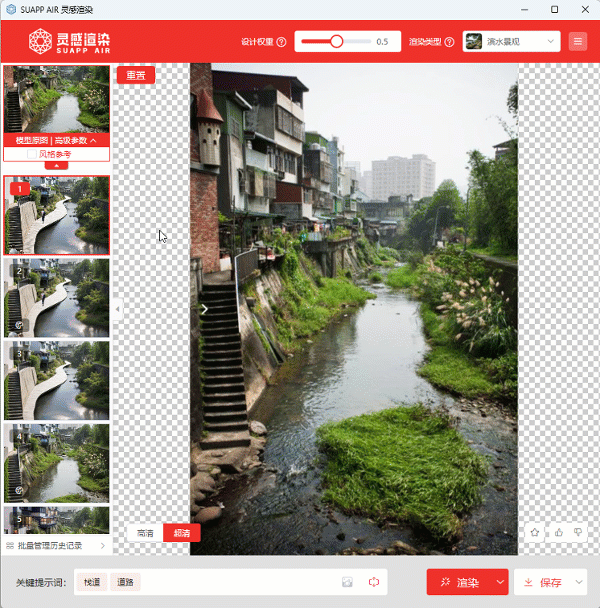Select render history thumbnail number 3

click(x=57, y=379)
